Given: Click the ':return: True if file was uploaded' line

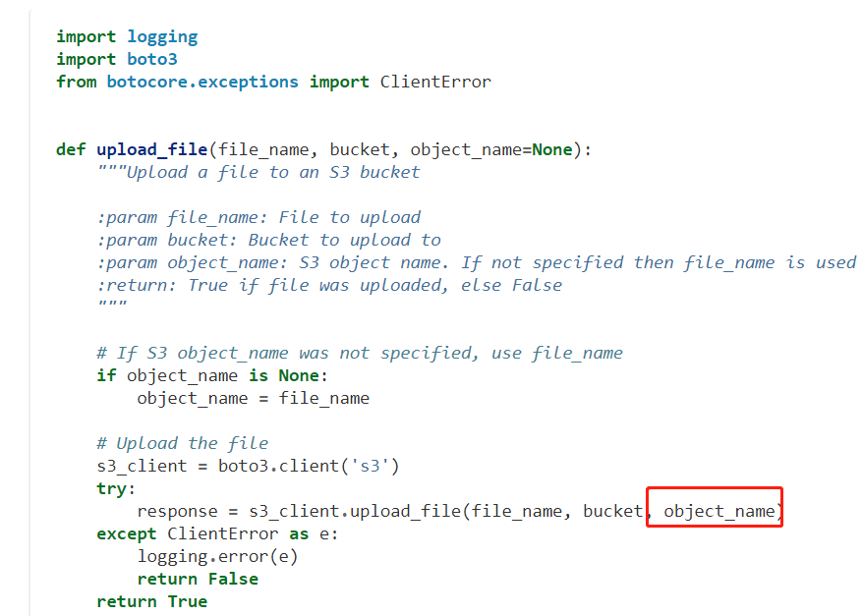Looking at the screenshot, I should click(x=329, y=285).
